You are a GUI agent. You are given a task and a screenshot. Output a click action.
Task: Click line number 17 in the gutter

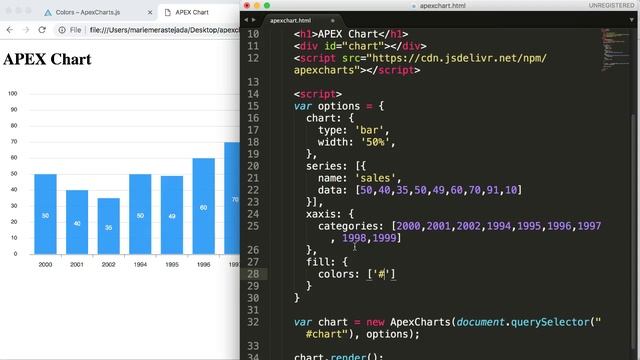coord(253,130)
